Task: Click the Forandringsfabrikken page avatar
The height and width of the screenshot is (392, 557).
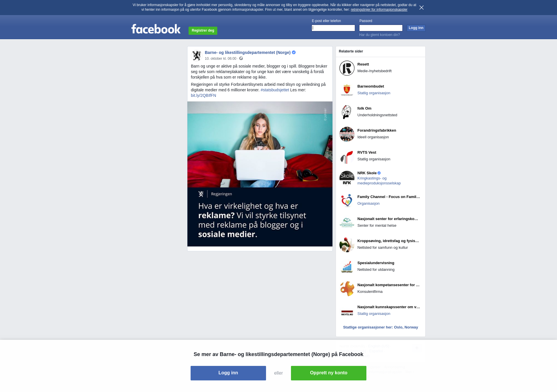Action: 347,134
